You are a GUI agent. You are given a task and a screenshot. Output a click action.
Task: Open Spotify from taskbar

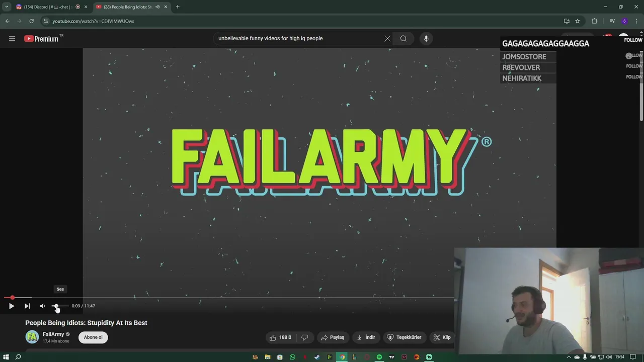[x=379, y=357]
